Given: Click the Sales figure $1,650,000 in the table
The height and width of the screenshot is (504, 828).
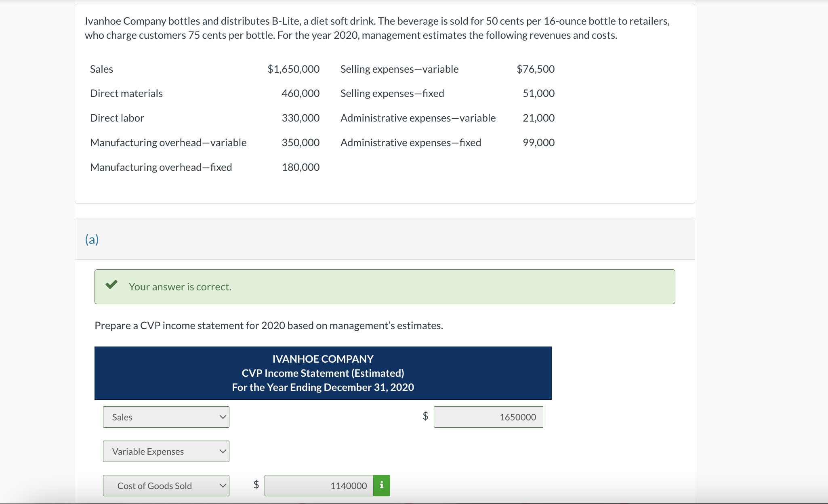Looking at the screenshot, I should [293, 69].
